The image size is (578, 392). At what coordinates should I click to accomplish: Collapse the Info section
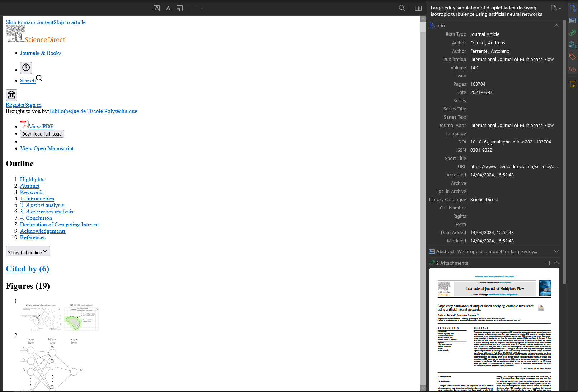[556, 25]
